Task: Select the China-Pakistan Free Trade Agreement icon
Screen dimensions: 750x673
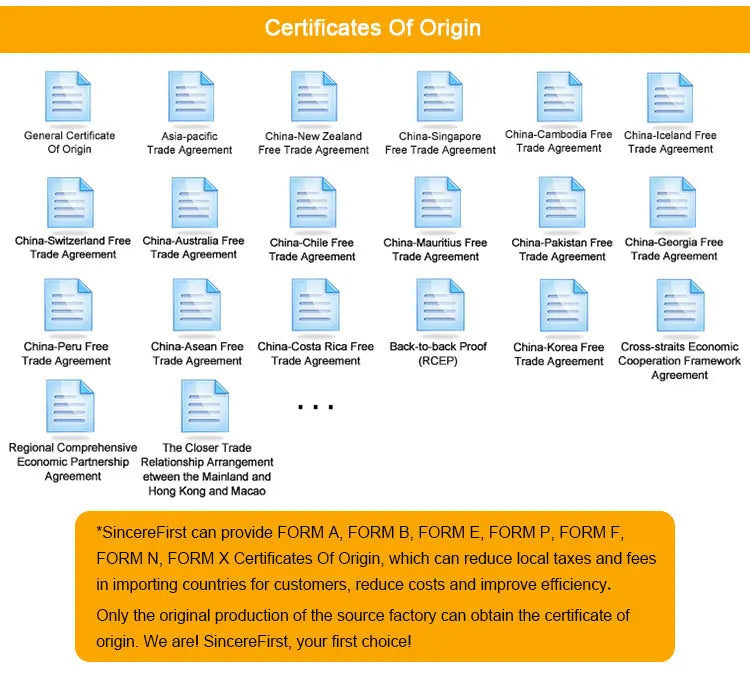Action: pos(562,202)
